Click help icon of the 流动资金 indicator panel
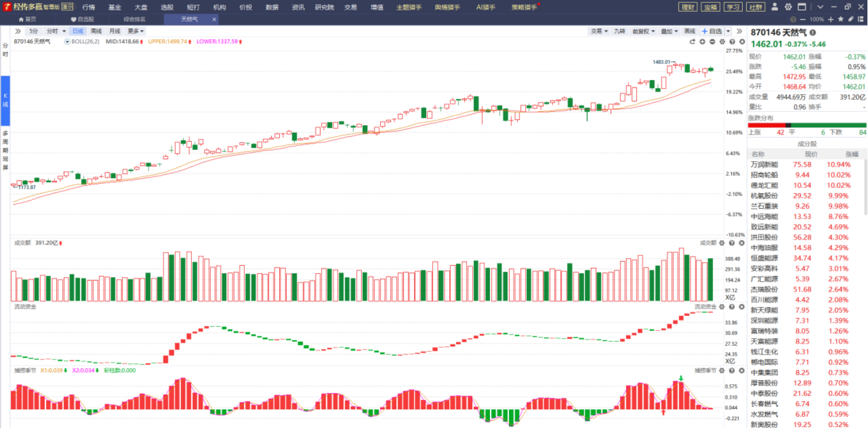Screen dimensions: 868x429 (732, 307)
